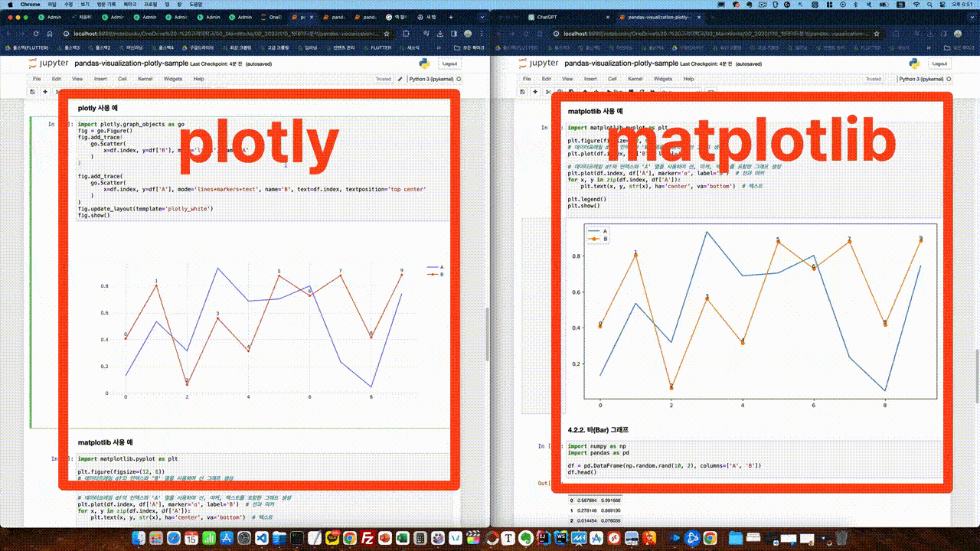Click Logout button in right Jupyter window

939,64
